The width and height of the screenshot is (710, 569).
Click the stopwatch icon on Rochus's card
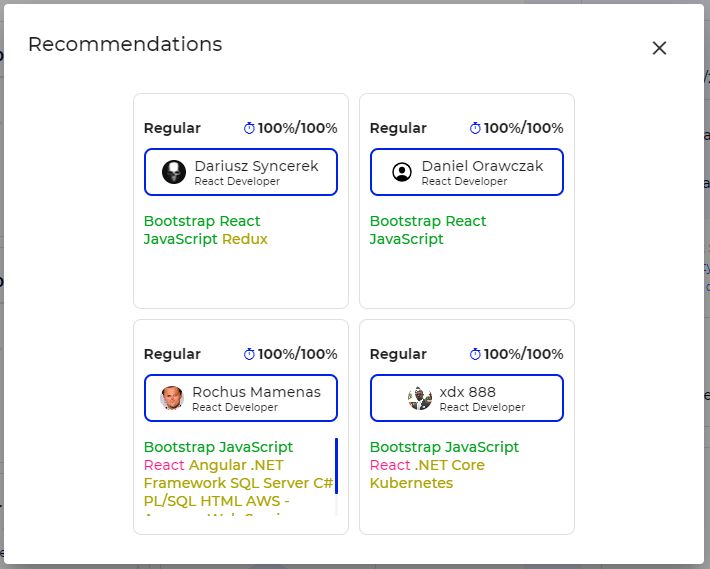(250, 354)
